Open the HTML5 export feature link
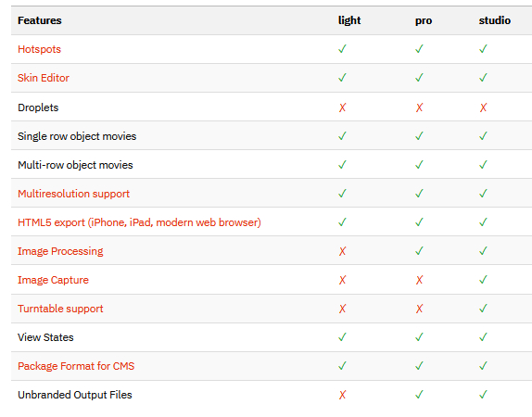Screen dimensions: 532x417 (x=139, y=222)
